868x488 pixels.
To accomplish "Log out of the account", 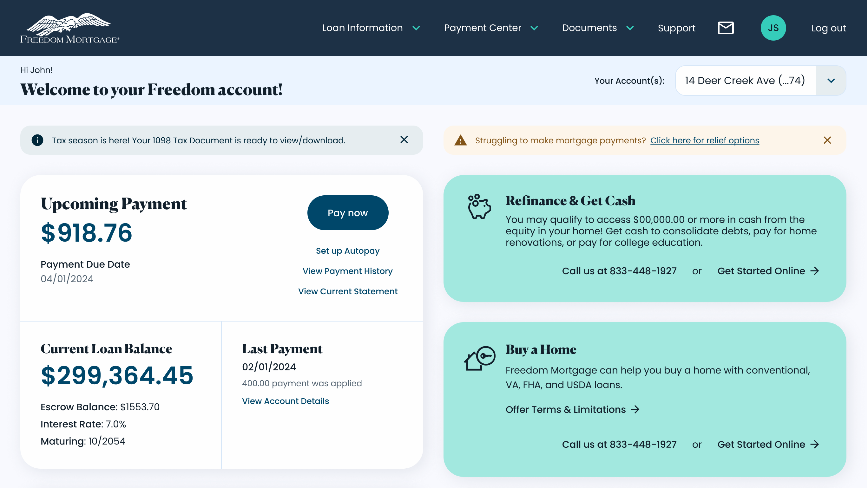I will point(828,28).
